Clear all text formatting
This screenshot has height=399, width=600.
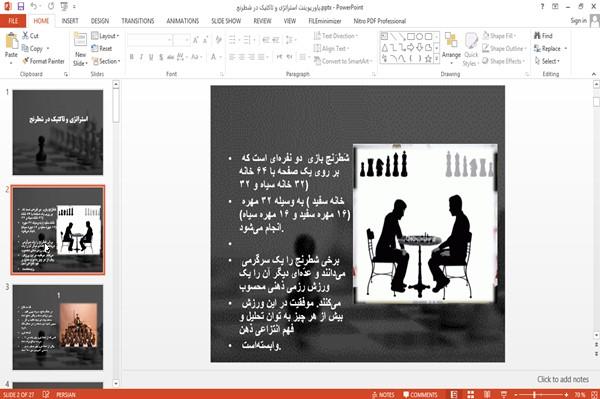pos(218,39)
